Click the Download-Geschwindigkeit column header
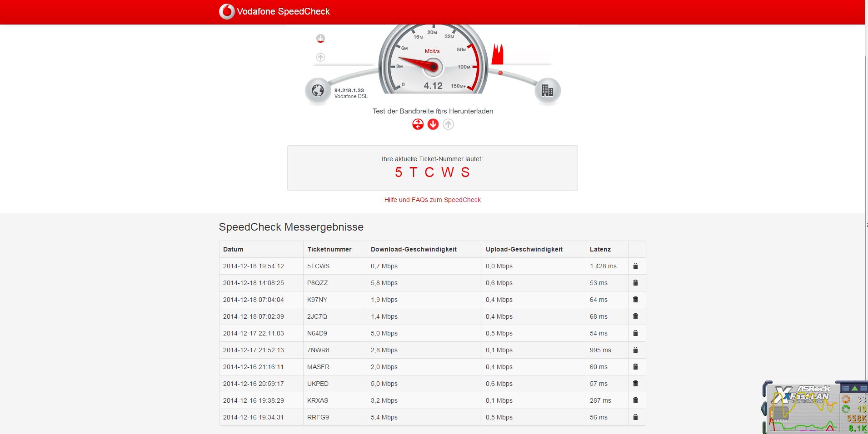868x434 pixels. (414, 249)
